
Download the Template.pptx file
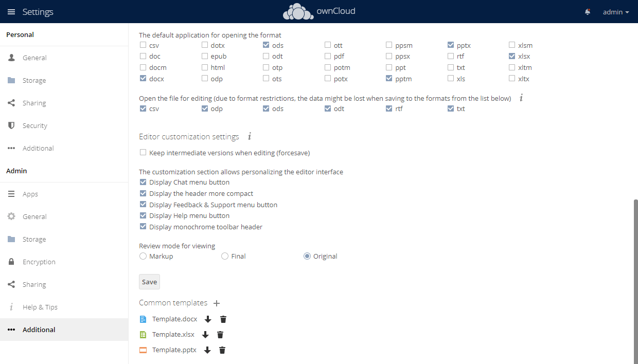click(207, 350)
